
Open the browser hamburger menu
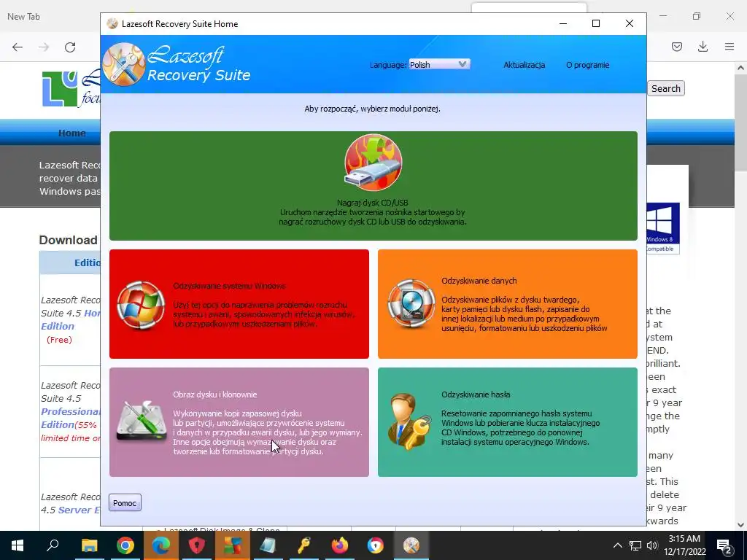click(729, 47)
